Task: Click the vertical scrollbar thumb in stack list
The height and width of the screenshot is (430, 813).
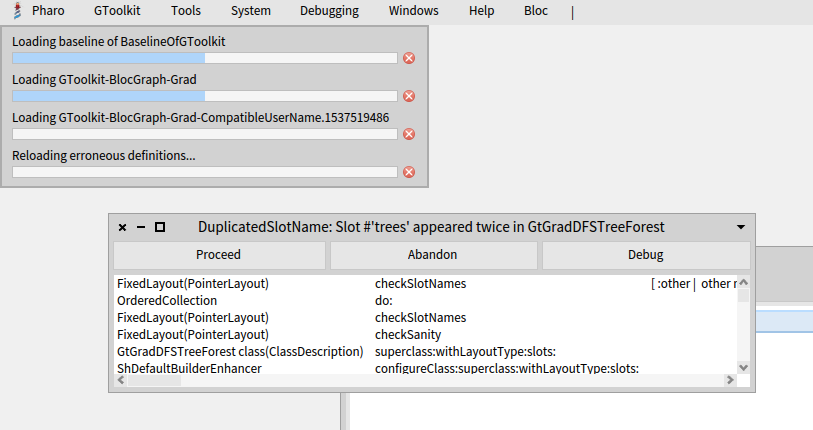Action: 744,296
